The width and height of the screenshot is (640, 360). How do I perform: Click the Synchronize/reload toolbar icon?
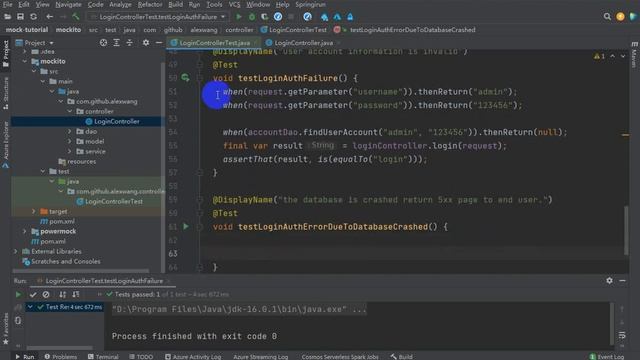[33, 17]
